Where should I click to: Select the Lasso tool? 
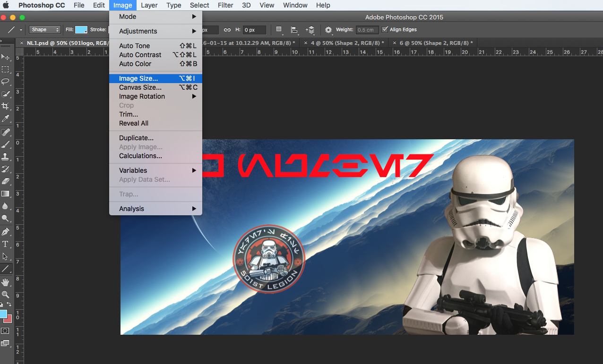click(6, 82)
